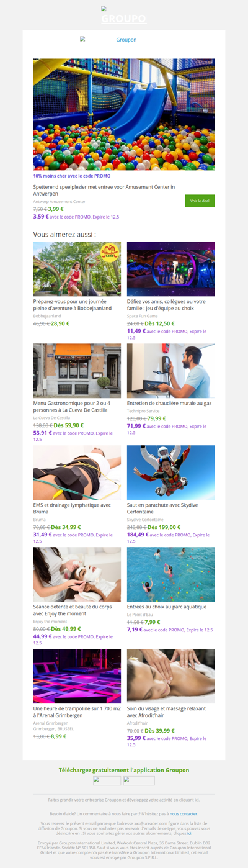Click the Afrodit'hair massage photo
Screen dimensions: 248x868
point(171,676)
